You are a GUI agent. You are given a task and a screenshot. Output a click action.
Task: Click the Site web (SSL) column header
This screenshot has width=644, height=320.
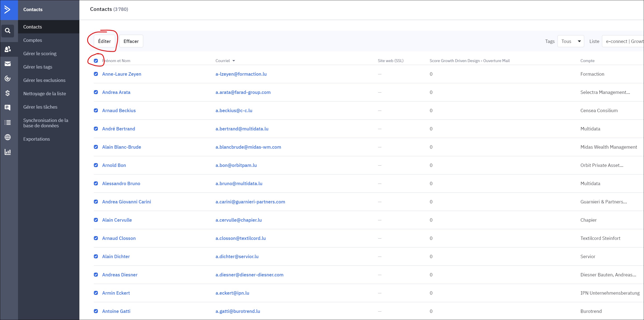pos(390,61)
